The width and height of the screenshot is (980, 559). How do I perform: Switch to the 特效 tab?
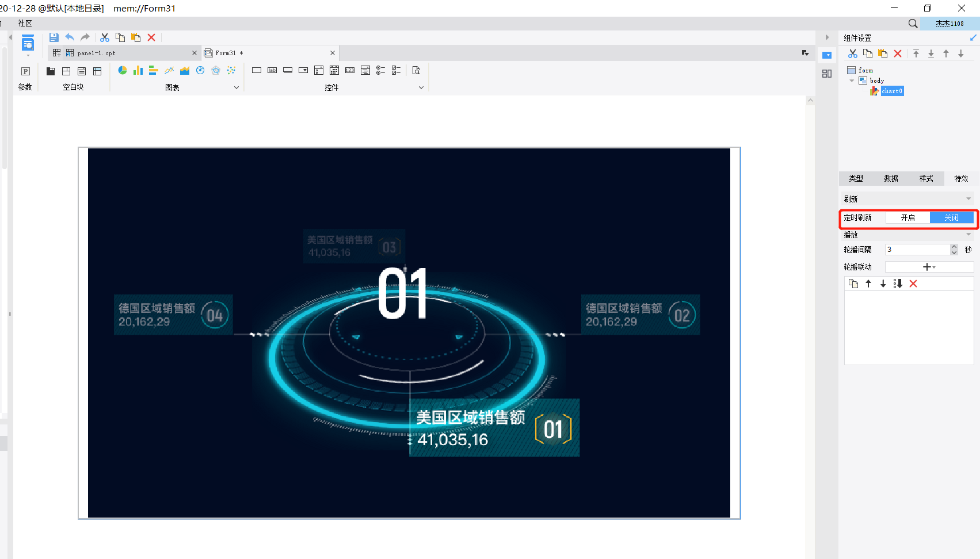pyautogui.click(x=961, y=178)
